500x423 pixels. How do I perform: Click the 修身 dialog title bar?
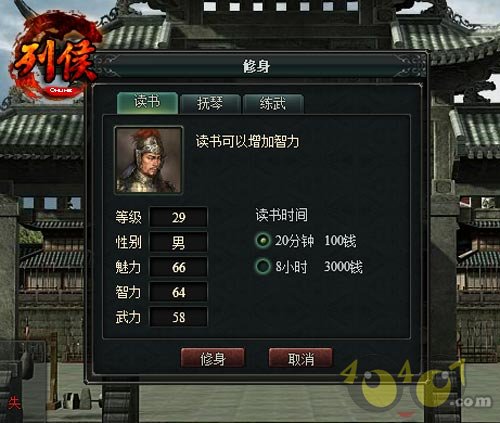pyautogui.click(x=256, y=66)
